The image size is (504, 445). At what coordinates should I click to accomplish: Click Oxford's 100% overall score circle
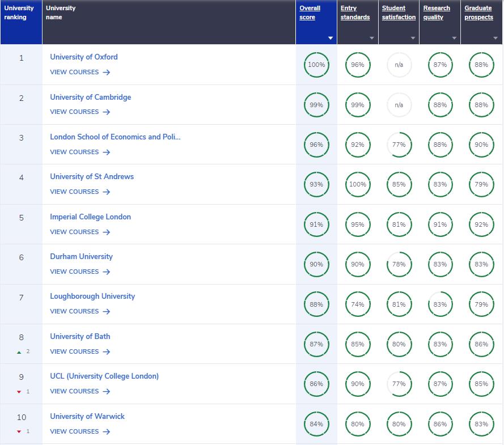316,65
